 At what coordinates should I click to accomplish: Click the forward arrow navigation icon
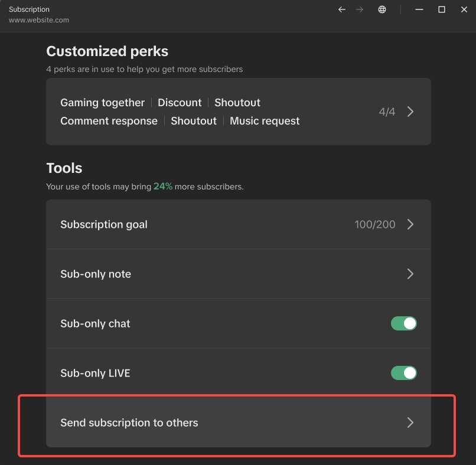tap(360, 9)
